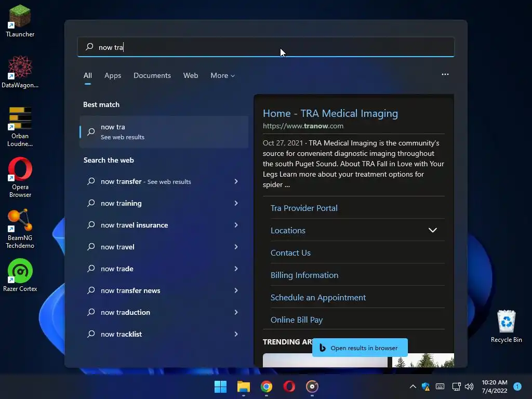Viewport: 532px width, 399px height.
Task: Switch to the Documents filter tab
Action: pyautogui.click(x=152, y=76)
